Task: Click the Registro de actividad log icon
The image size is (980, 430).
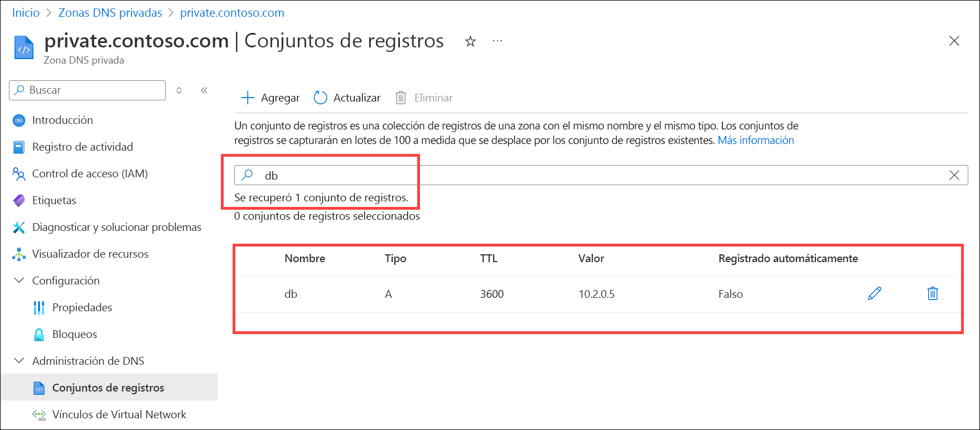Action: [19, 147]
